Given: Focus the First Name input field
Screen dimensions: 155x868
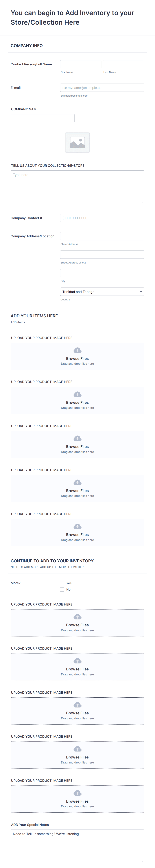Looking at the screenshot, I should pyautogui.click(x=81, y=64).
